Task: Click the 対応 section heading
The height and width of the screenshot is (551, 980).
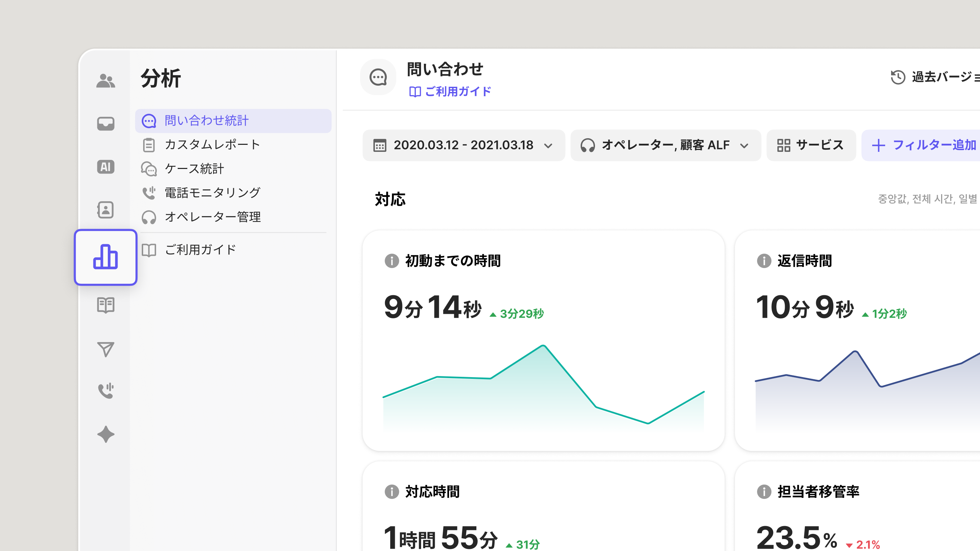Action: coord(390,199)
